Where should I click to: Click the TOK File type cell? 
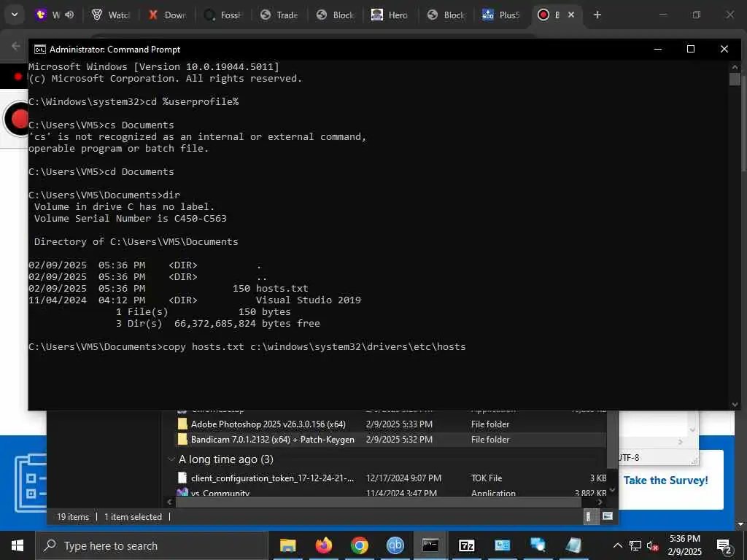coord(487,478)
